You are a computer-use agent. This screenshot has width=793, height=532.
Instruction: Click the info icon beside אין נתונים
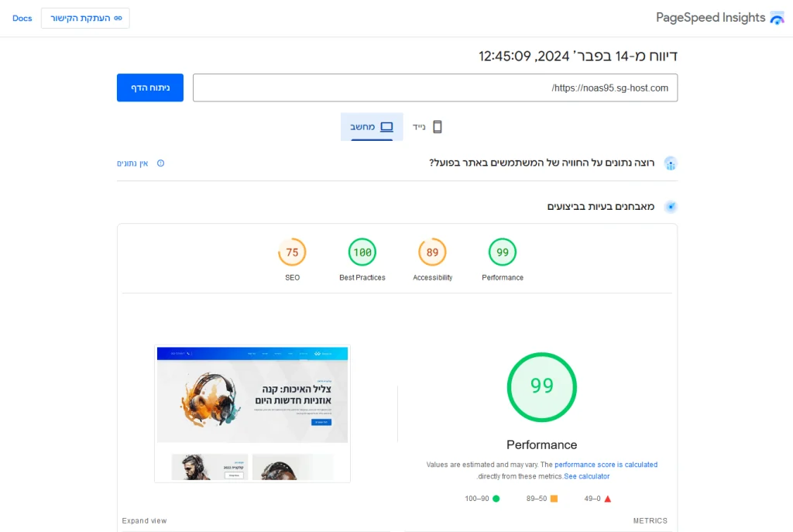[x=160, y=163]
